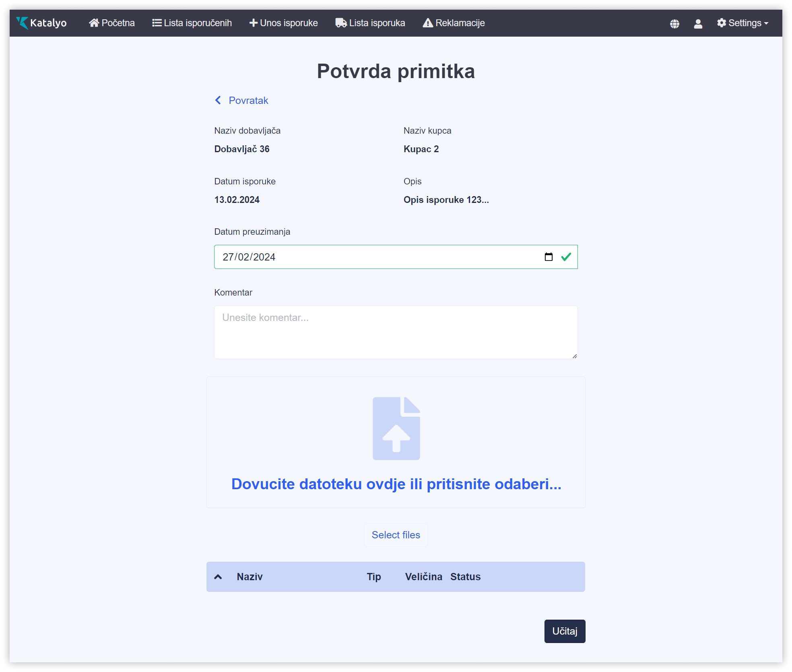The height and width of the screenshot is (672, 792).
Task: Click the Select files button
Action: [396, 535]
